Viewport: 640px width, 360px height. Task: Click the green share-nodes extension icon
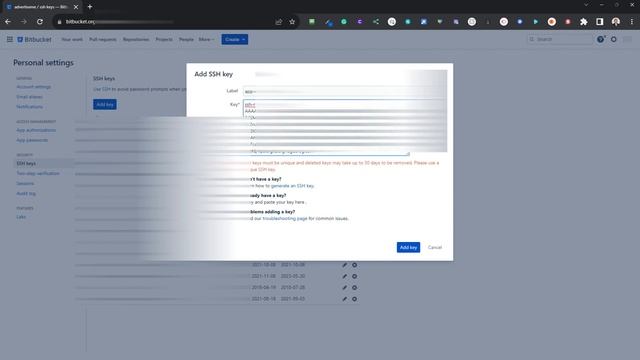(x=376, y=22)
